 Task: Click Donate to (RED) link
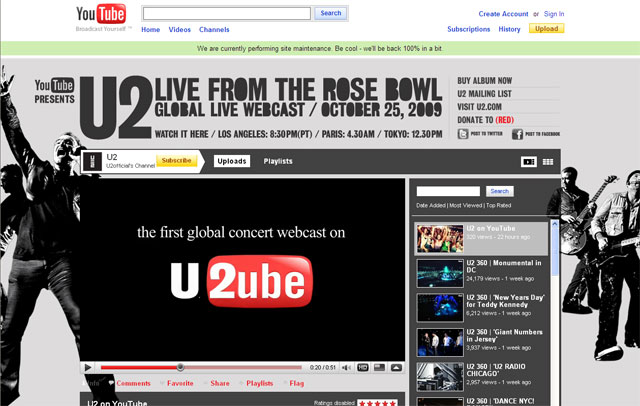click(x=485, y=120)
